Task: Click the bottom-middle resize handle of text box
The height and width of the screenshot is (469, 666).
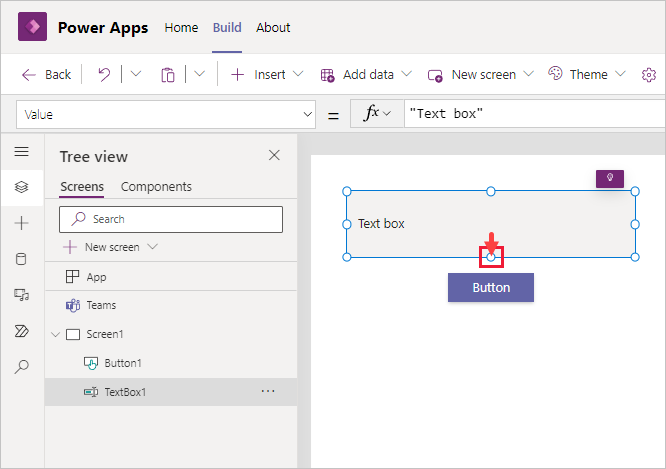Action: (x=491, y=257)
